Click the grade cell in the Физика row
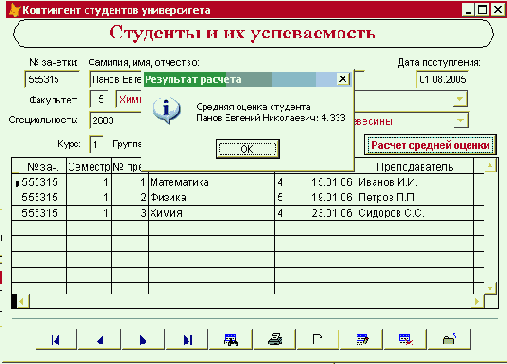This screenshot has height=364, width=507. pyautogui.click(x=280, y=197)
